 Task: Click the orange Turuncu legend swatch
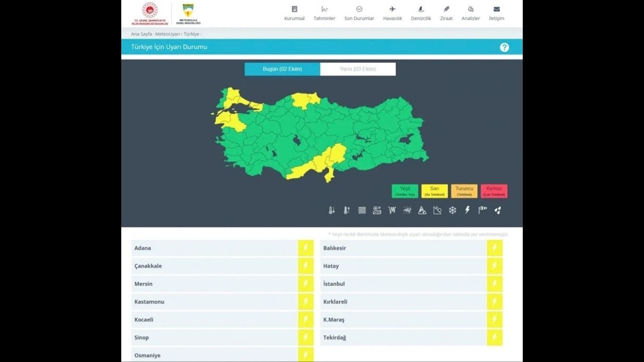(x=464, y=191)
